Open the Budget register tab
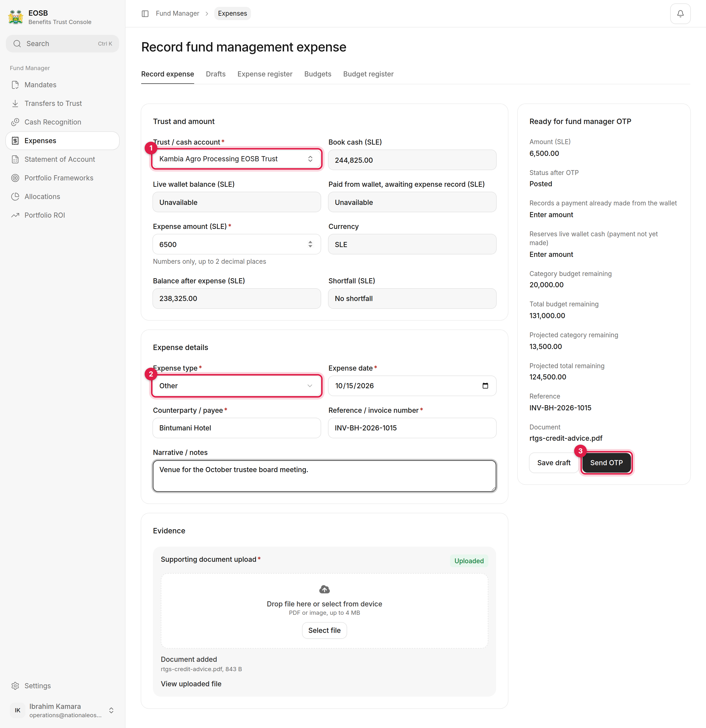The height and width of the screenshot is (728, 706). tap(368, 74)
